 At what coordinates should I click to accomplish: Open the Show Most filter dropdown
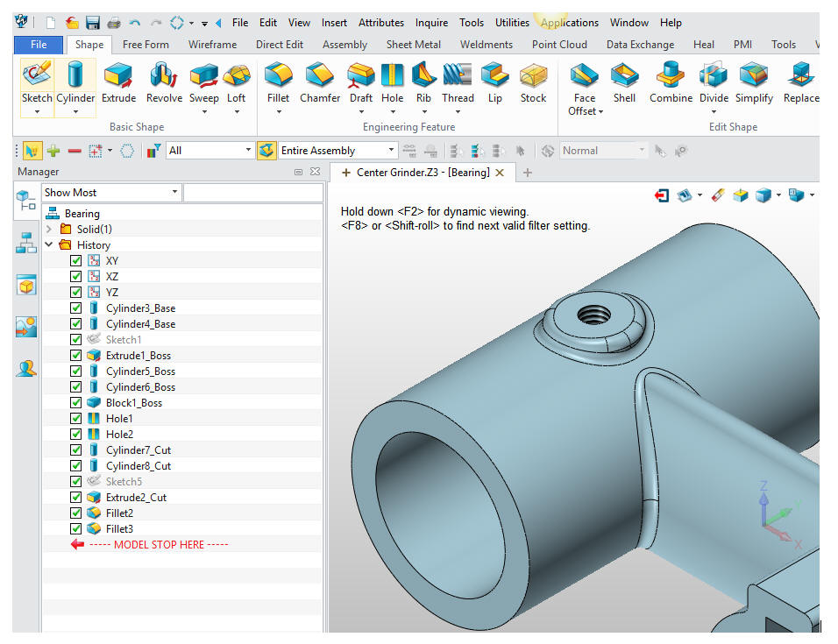174,193
